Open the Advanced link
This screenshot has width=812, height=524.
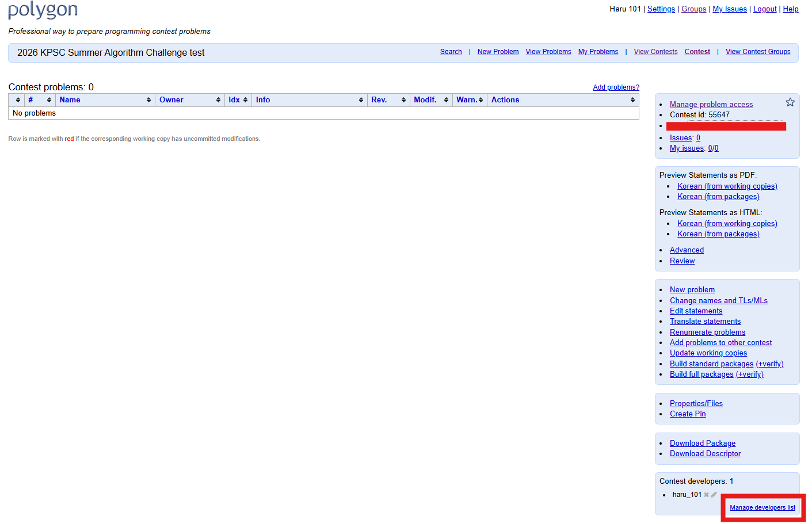[x=687, y=250]
